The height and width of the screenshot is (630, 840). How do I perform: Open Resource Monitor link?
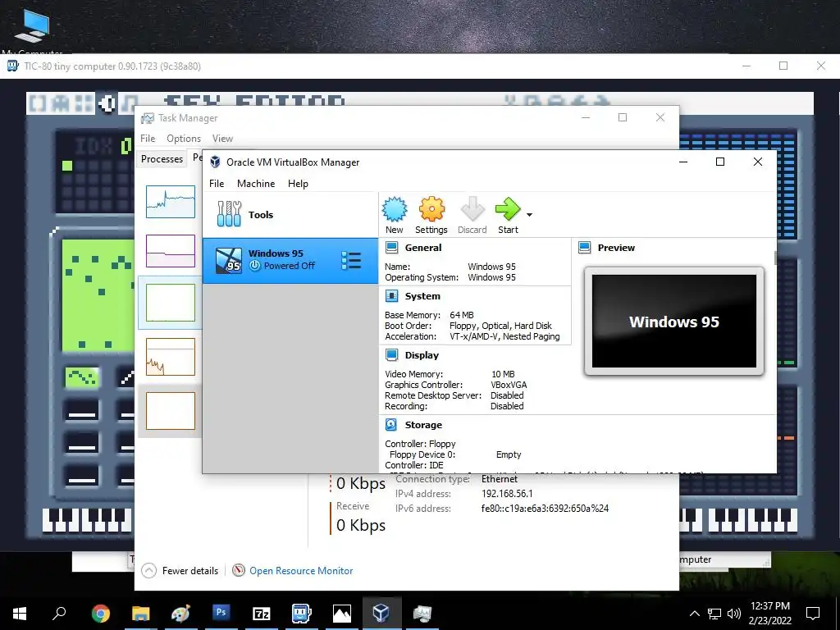tap(301, 571)
